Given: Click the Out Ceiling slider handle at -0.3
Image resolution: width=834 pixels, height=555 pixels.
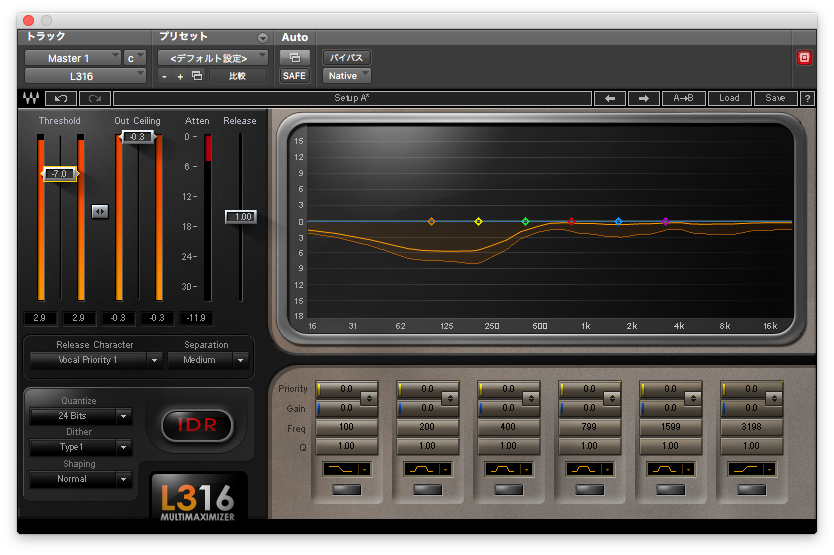Looking at the screenshot, I should point(138,137).
